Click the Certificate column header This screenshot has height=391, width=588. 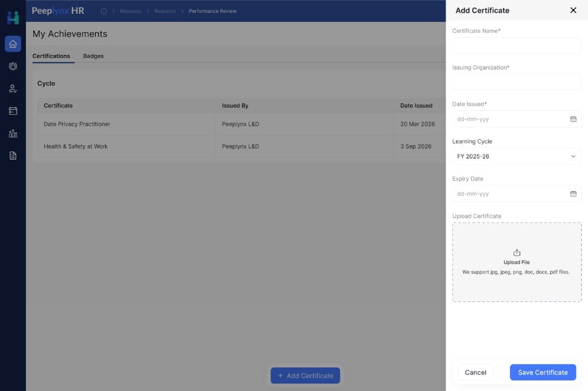(58, 106)
